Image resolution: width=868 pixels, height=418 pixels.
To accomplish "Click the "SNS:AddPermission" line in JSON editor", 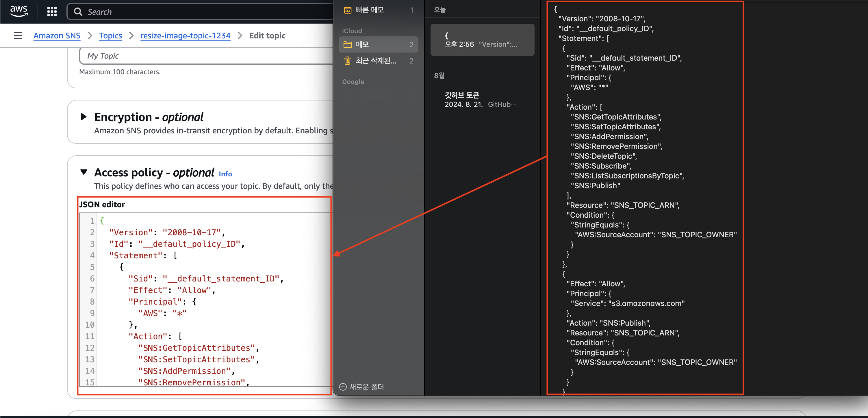I will click(x=186, y=371).
